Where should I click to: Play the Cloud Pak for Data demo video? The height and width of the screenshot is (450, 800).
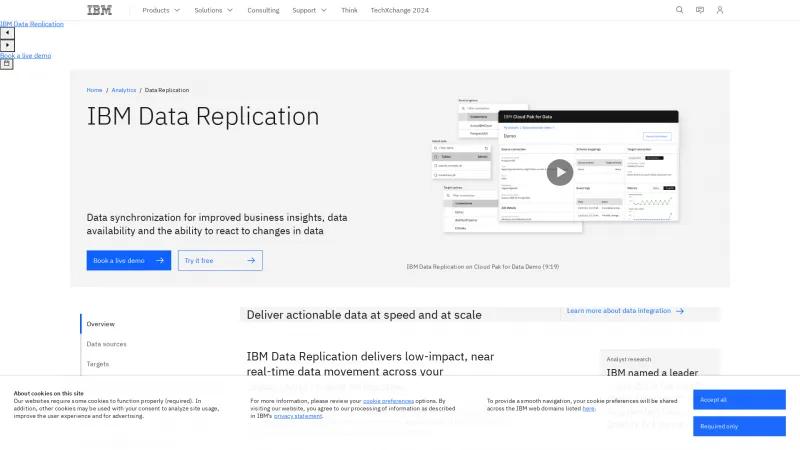(560, 172)
